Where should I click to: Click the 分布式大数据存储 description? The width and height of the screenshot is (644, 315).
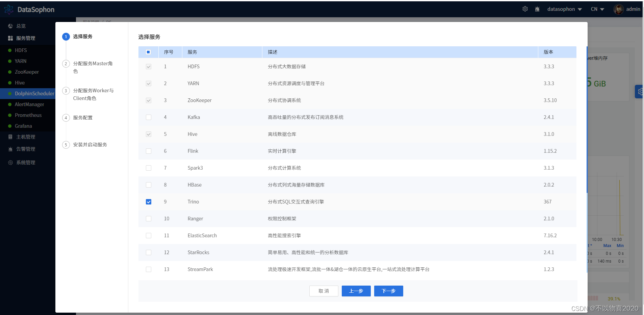[287, 67]
